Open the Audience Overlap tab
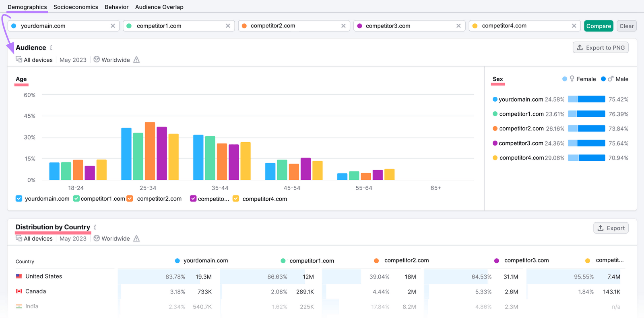 pos(159,7)
